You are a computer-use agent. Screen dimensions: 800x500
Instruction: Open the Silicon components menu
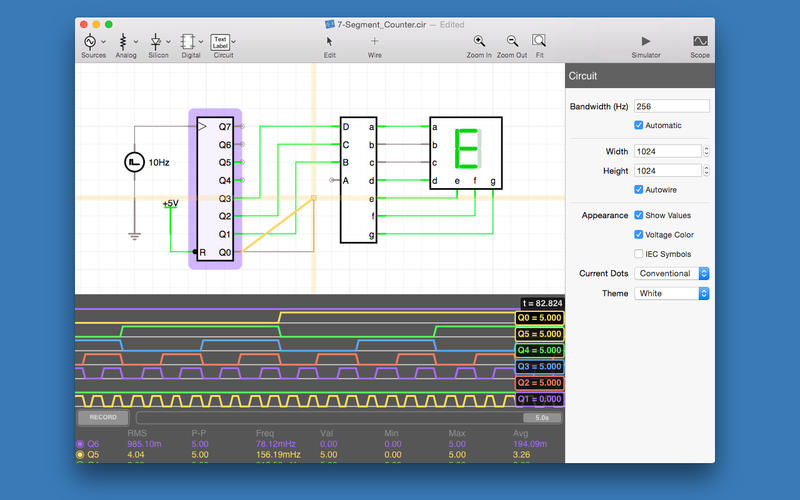(x=158, y=41)
